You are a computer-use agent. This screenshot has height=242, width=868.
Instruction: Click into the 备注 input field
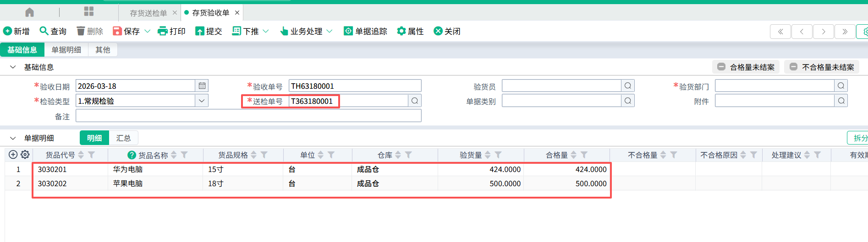click(248, 116)
